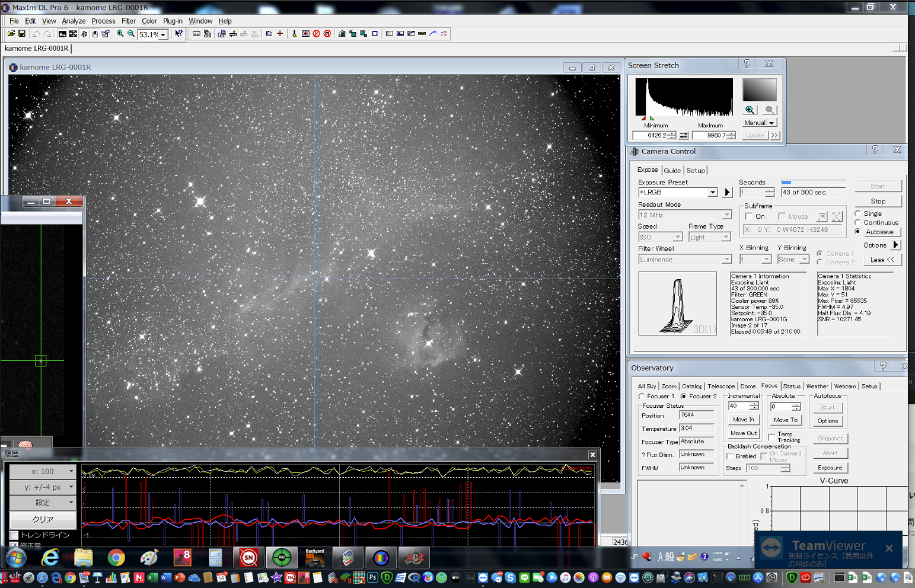Image resolution: width=915 pixels, height=588 pixels.
Task: Click the Move In focuser button
Action: pos(743,420)
